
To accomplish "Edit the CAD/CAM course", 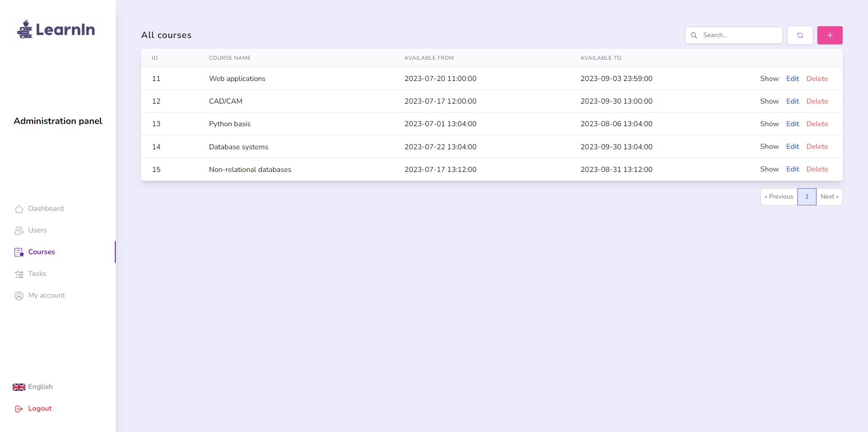I will coord(793,101).
